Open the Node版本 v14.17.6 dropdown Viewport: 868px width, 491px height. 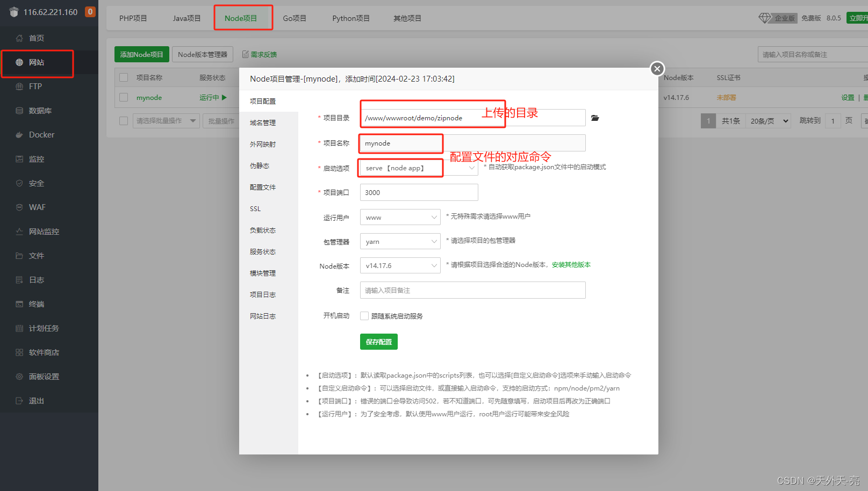coord(400,265)
